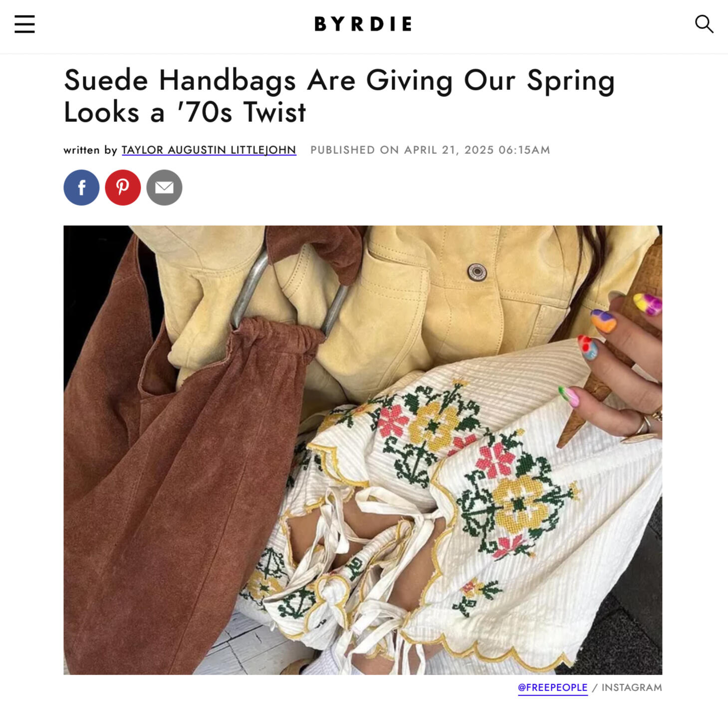Image resolution: width=728 pixels, height=720 pixels.
Task: Visit the @FREEPEOPLE Instagram credit link
Action: (x=552, y=688)
